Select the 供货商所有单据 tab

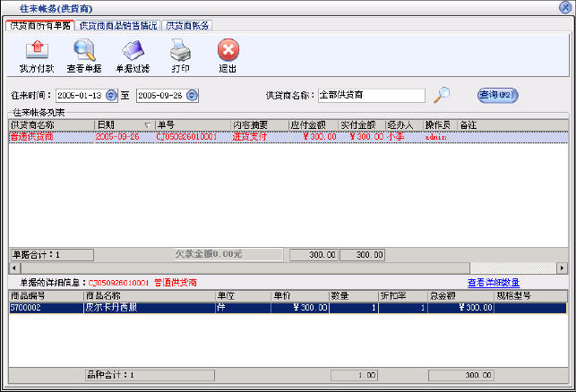(39, 25)
